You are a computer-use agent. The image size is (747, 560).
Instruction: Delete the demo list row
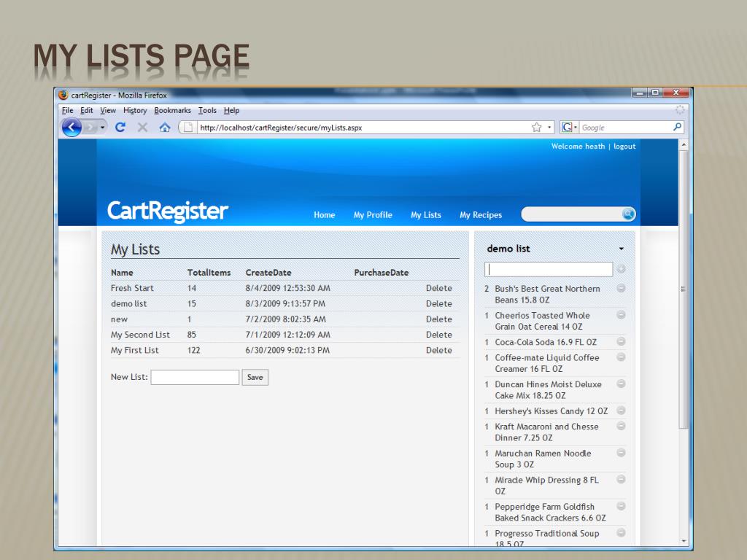[x=438, y=304]
